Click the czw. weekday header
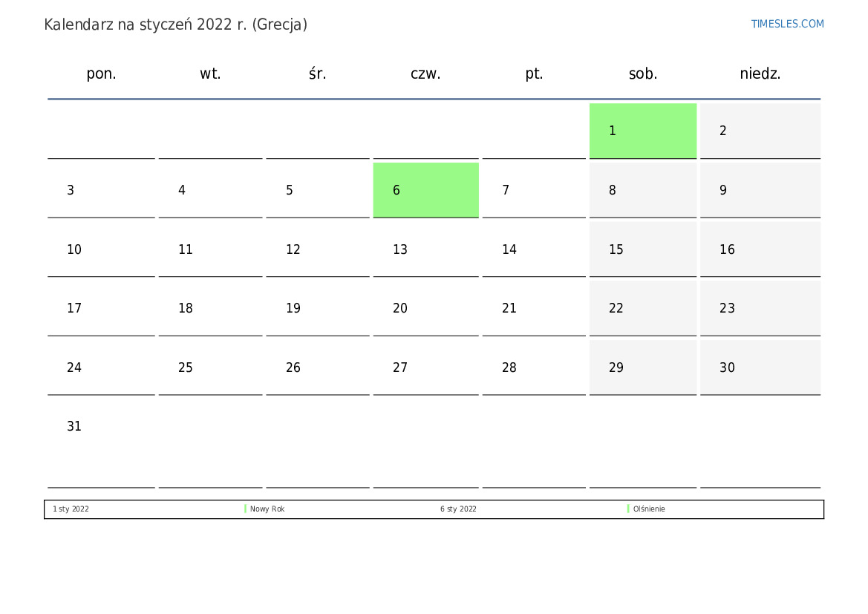 425,74
